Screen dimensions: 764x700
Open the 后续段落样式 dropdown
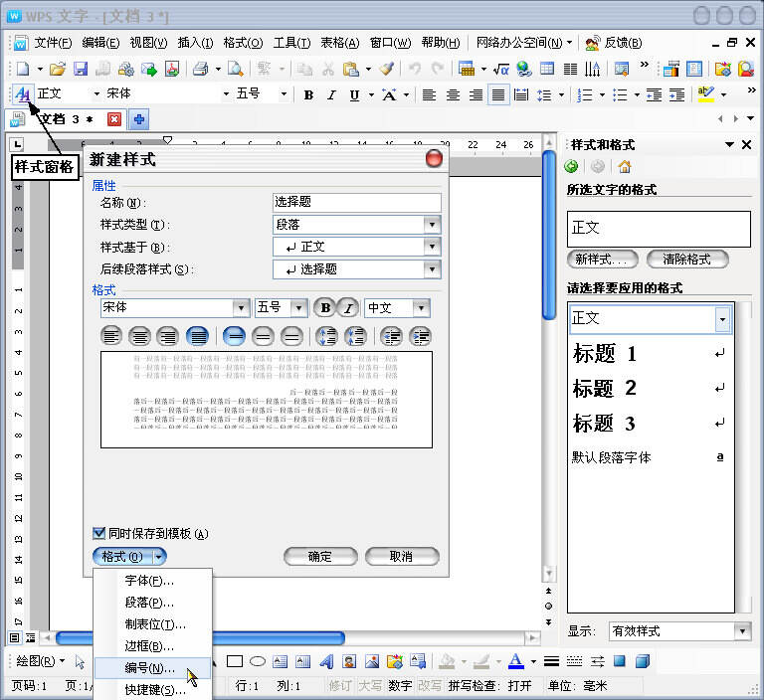[432, 269]
